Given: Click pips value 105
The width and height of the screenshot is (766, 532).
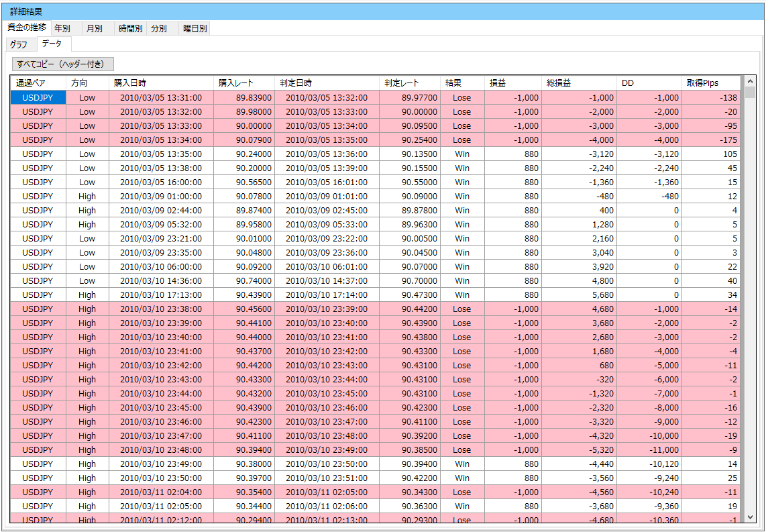Looking at the screenshot, I should pos(711,154).
